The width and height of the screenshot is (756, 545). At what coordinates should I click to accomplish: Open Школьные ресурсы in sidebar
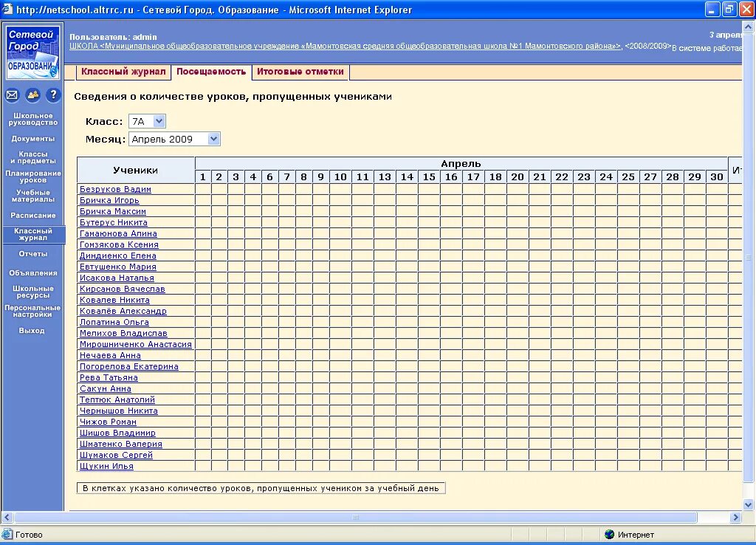click(x=32, y=292)
